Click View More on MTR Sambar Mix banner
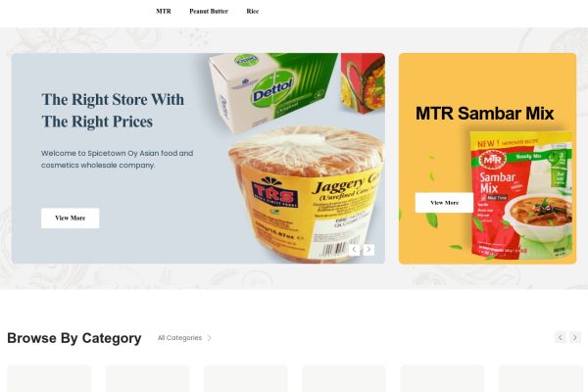This screenshot has height=392, width=588. click(x=444, y=203)
